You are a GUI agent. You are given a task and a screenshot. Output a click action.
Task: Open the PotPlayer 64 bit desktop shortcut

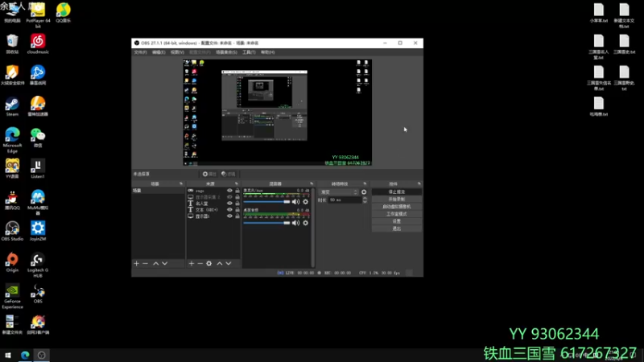38,15
